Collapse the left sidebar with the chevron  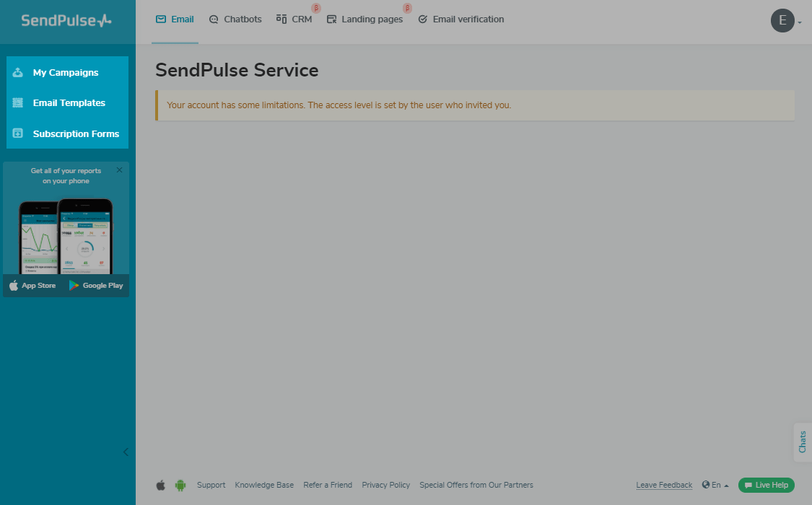pos(126,452)
